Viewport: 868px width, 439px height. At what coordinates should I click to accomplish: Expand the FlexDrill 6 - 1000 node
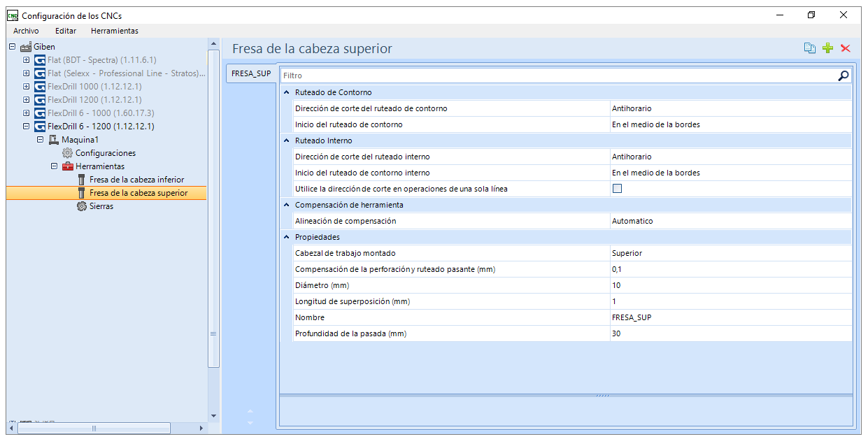coord(26,113)
